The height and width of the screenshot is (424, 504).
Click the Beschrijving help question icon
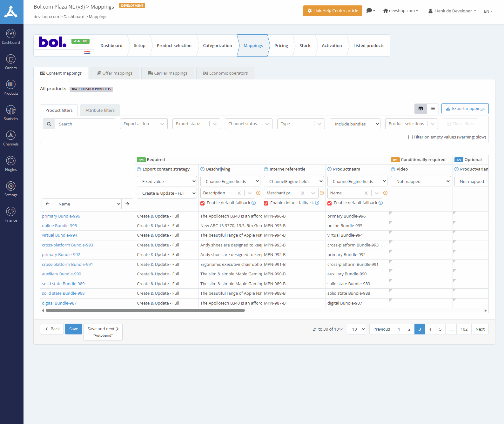pyautogui.click(x=202, y=169)
